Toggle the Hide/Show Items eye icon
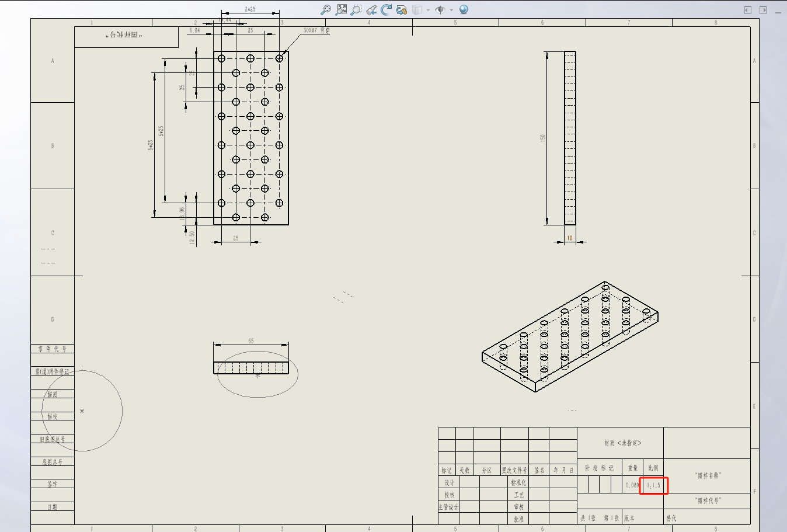Screen dimensions: 787x532 pos(440,10)
